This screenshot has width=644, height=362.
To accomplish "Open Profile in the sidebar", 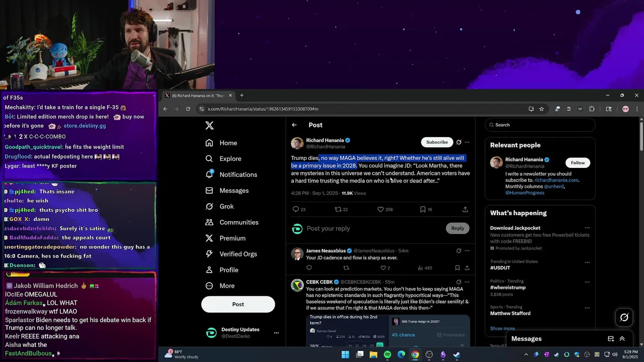I will pos(222,270).
